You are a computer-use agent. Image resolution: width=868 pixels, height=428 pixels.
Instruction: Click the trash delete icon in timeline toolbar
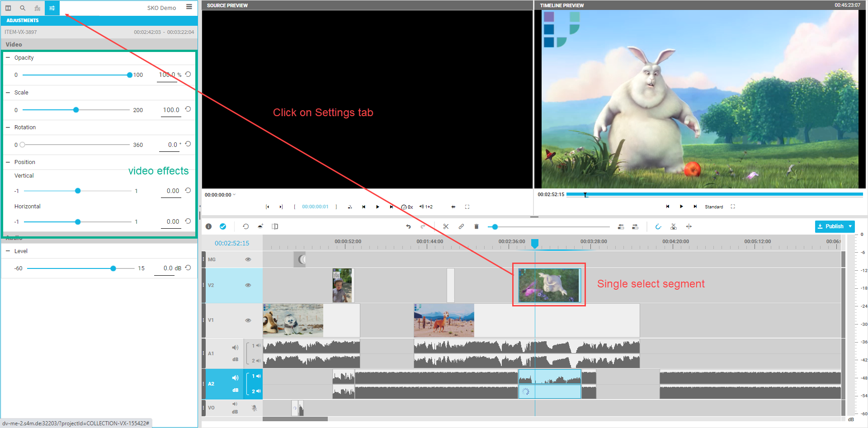(476, 226)
